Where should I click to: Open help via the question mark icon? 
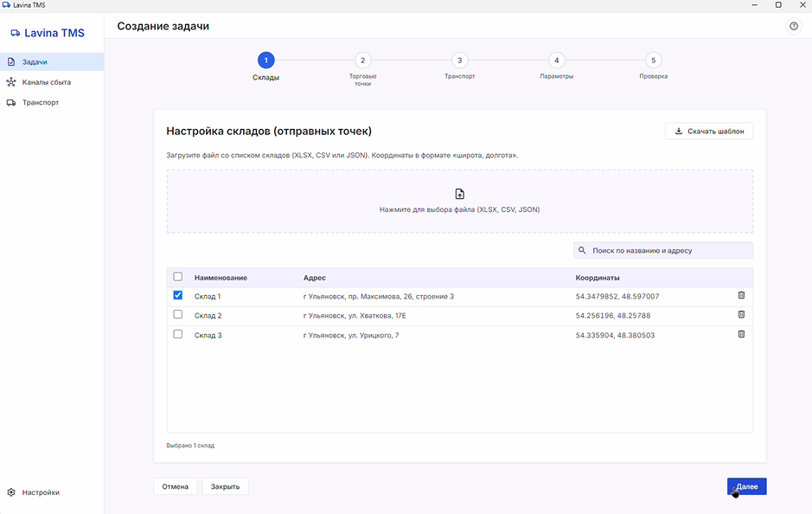pos(793,26)
